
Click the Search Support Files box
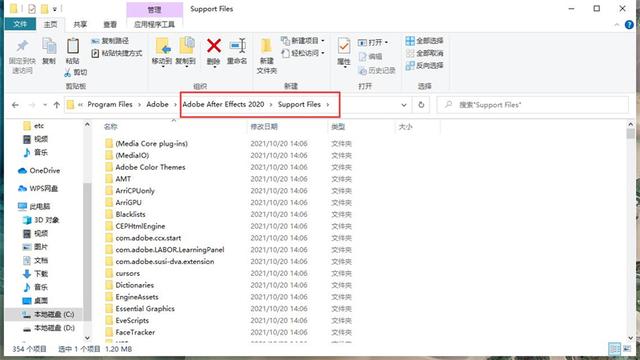533,105
